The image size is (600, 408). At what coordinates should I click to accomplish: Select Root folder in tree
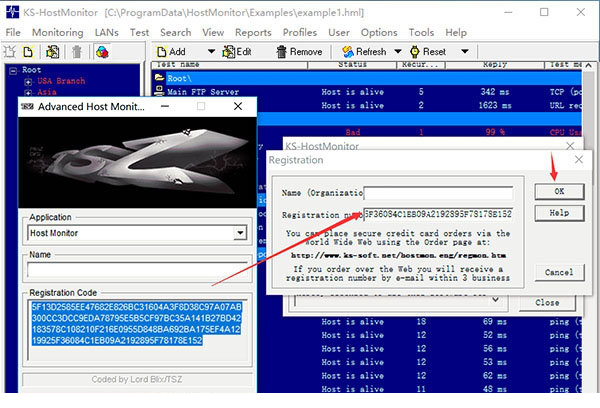31,70
